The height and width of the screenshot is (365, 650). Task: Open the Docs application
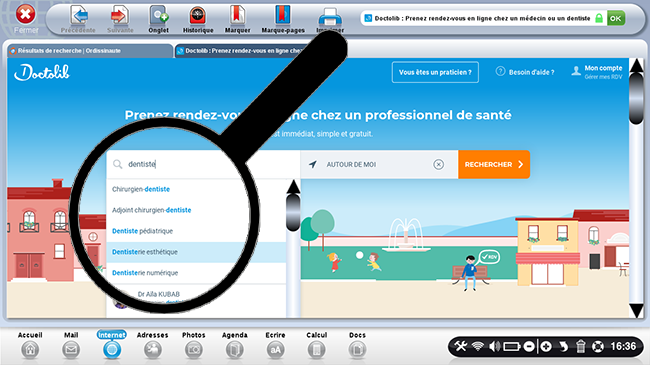[357, 345]
